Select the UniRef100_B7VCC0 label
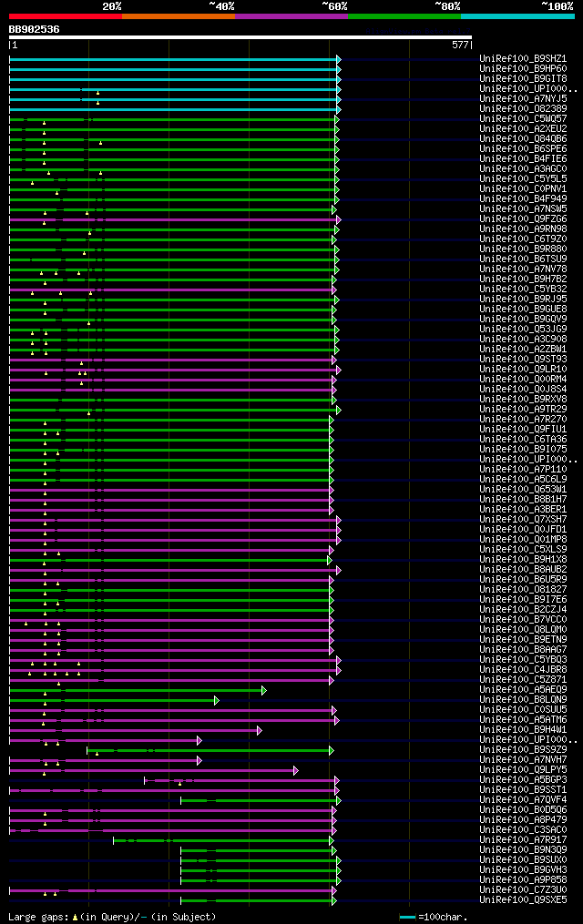This screenshot has height=924, width=583. click(523, 620)
